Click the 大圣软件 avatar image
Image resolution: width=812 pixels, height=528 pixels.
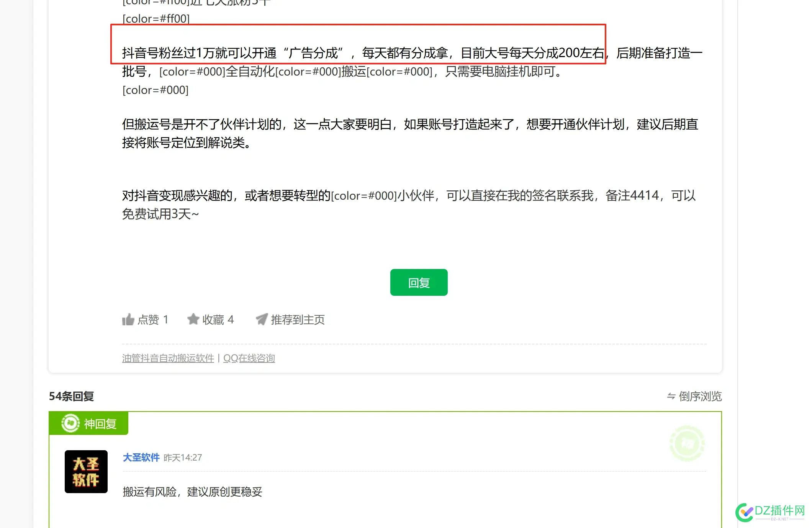86,472
